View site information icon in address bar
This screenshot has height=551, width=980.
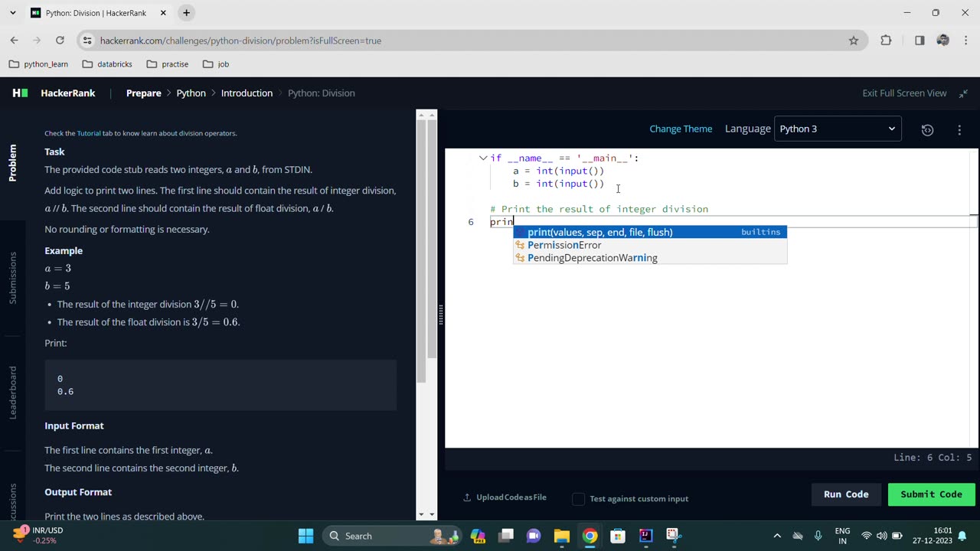87,41
